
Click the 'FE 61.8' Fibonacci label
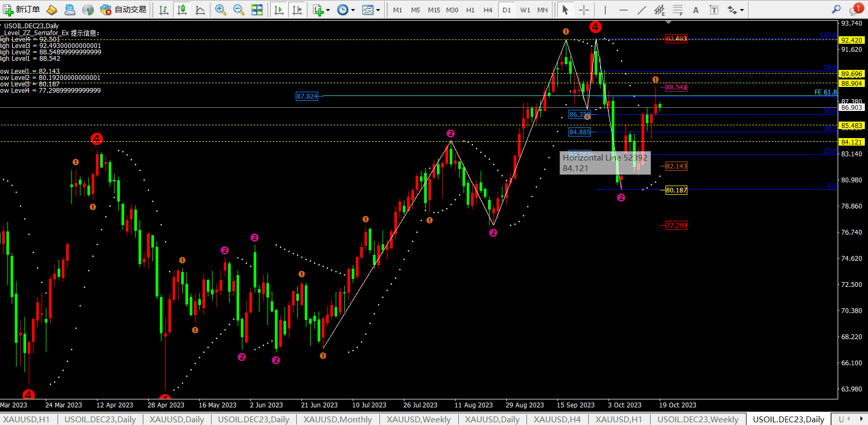pos(825,92)
